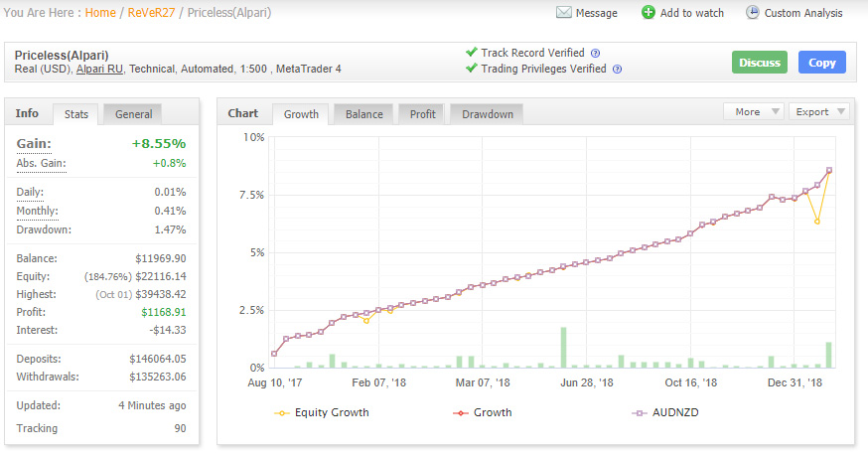The image size is (868, 456).
Task: Click the Profit value $1168.91
Action: 163,312
